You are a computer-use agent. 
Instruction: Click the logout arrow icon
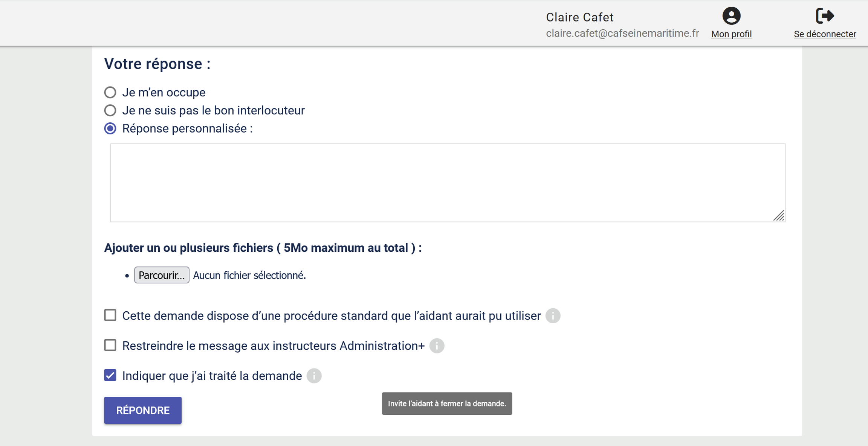825,16
